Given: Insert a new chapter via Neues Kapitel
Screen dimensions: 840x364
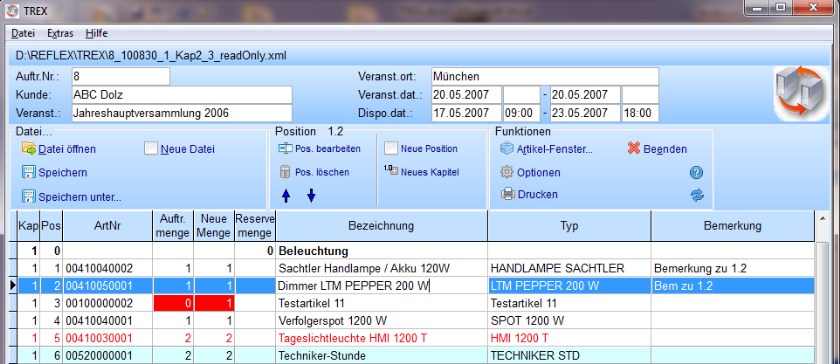Looking at the screenshot, I should [x=422, y=172].
